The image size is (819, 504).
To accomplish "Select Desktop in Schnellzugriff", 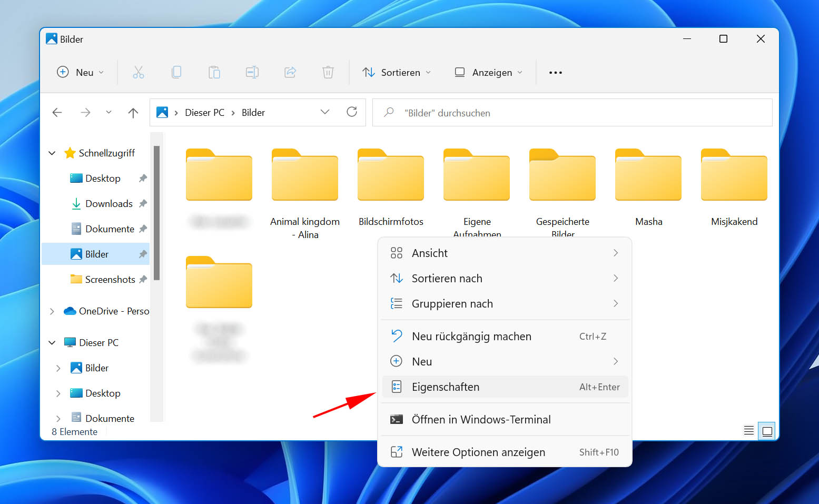I will point(103,179).
